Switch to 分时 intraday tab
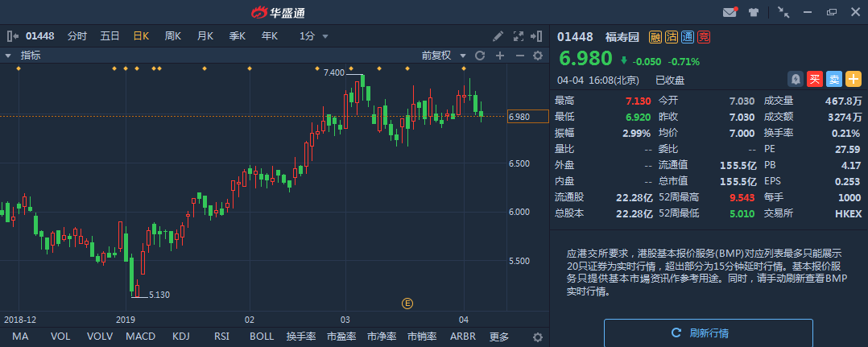Screen dimensions: 868x347 (77, 36)
